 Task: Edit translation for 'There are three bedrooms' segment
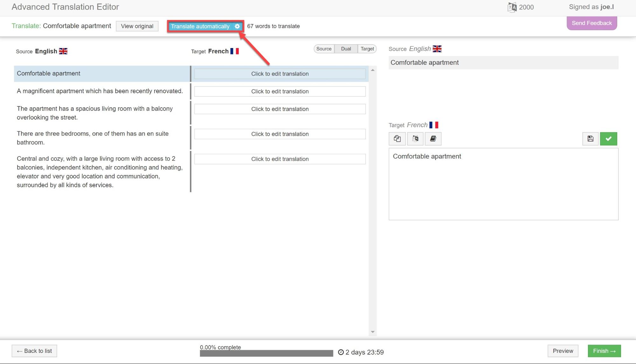coord(280,134)
